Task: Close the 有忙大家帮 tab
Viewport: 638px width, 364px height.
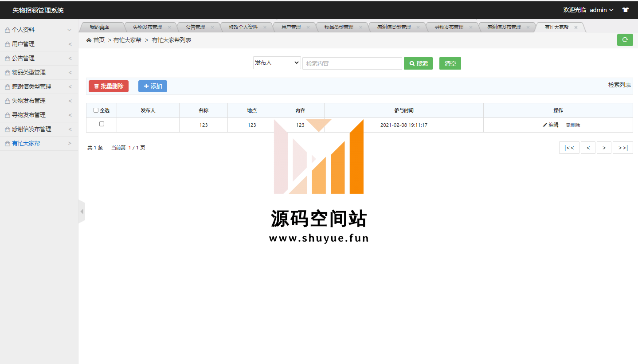Action: pos(576,27)
